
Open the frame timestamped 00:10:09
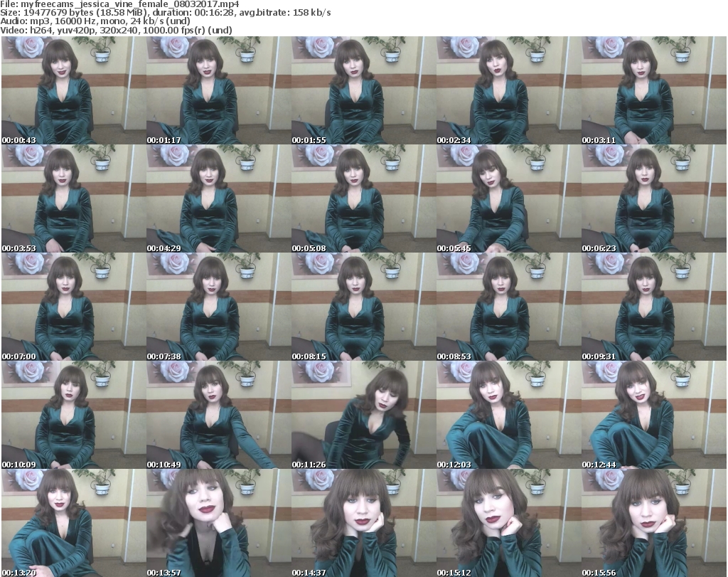point(74,415)
